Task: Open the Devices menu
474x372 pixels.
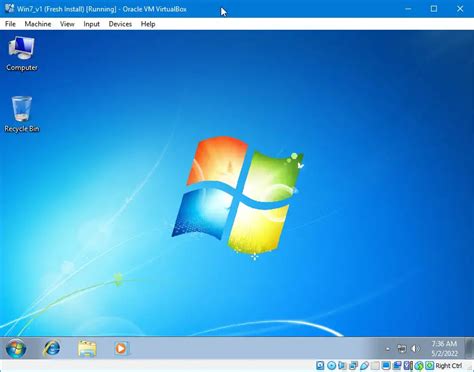Action: (120, 24)
